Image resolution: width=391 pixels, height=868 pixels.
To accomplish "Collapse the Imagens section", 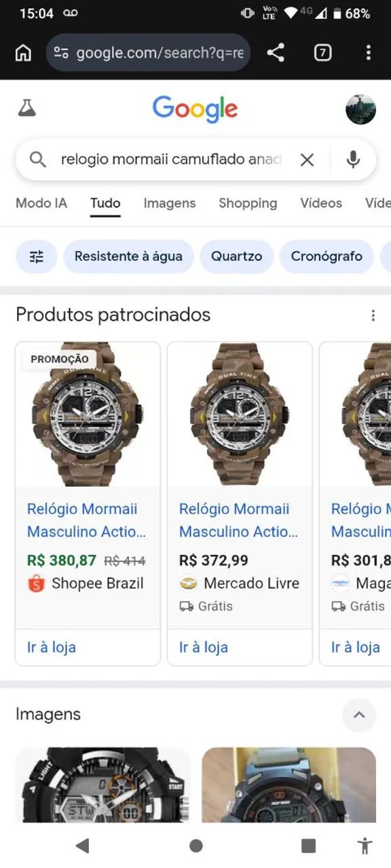I will [359, 716].
